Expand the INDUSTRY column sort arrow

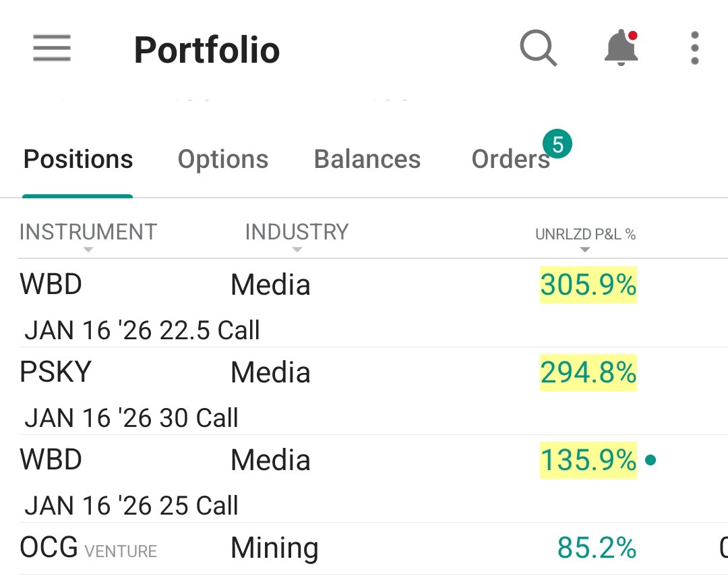297,250
